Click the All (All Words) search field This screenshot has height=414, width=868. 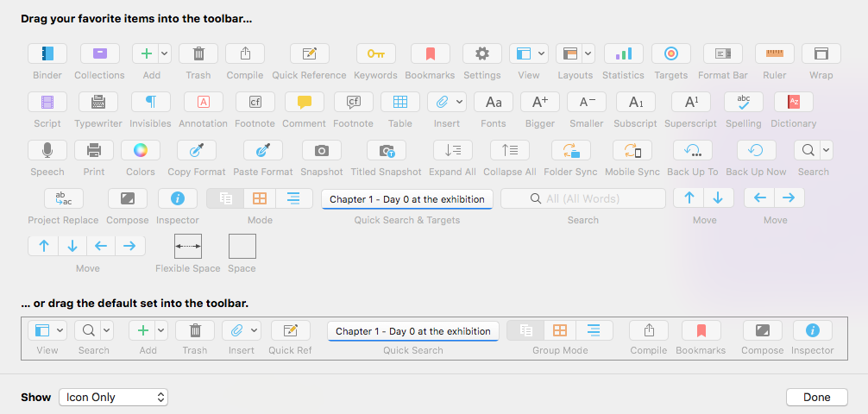click(583, 198)
